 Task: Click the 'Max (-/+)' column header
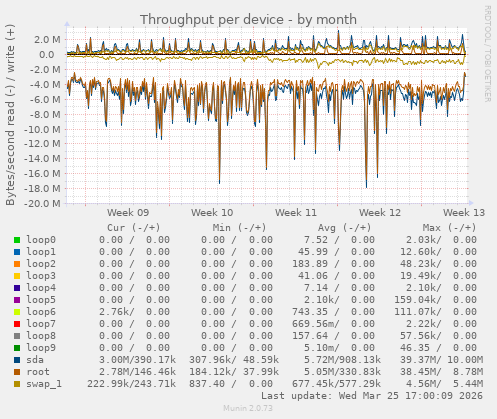(449, 228)
